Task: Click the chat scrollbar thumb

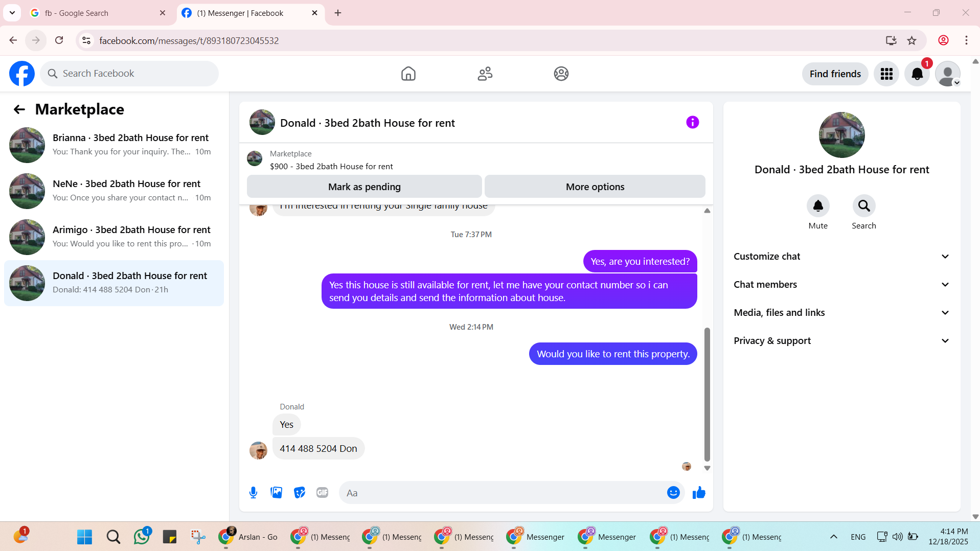Action: coord(707,394)
